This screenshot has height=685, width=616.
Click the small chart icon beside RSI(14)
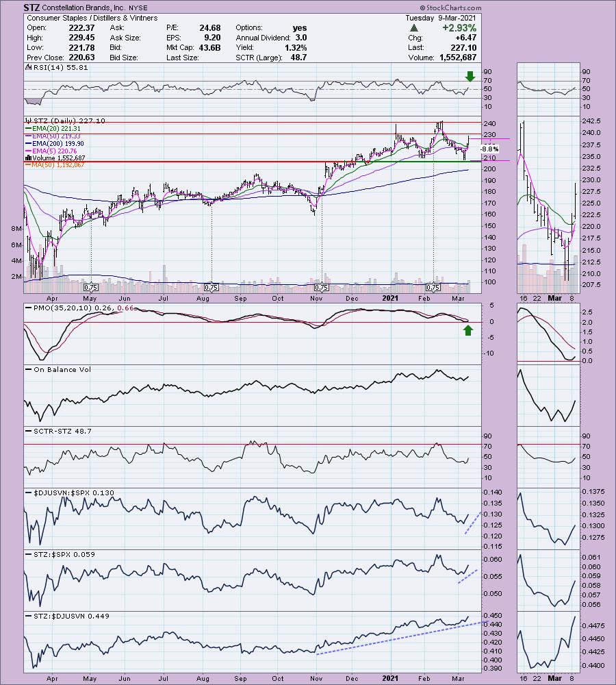[x=29, y=67]
